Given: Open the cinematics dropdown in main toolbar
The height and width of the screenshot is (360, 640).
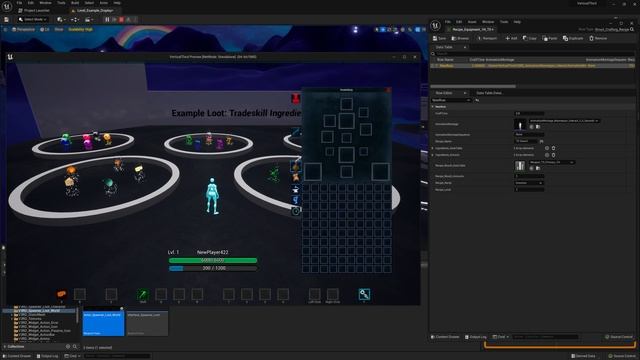Looking at the screenshot, I should pos(89,19).
